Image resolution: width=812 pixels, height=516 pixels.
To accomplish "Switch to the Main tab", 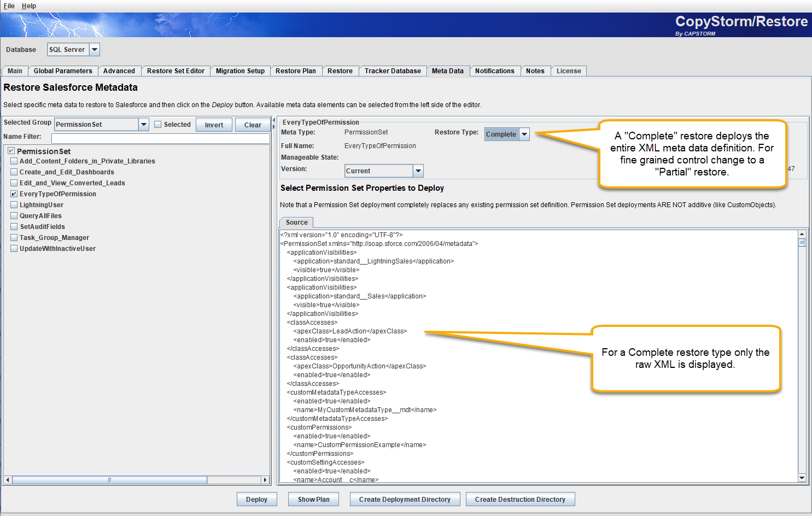I will (15, 71).
